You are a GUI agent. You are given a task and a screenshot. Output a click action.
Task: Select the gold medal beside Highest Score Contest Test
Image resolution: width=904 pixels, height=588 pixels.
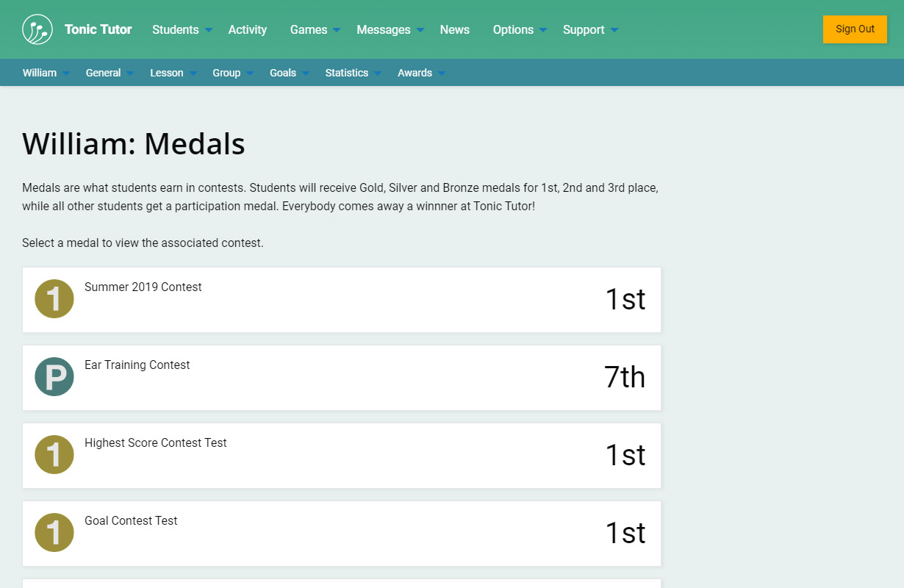pyautogui.click(x=54, y=455)
